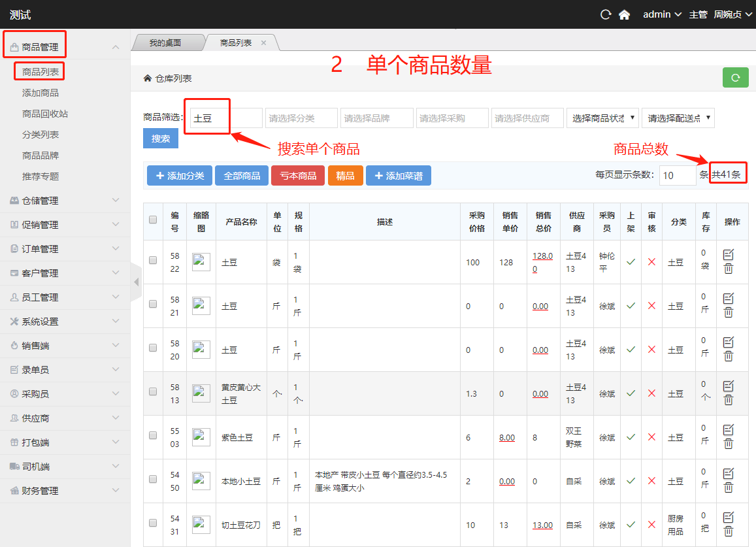Viewport: 756px width, 547px height.
Task: Check the box for product 5822
Action: (153, 260)
